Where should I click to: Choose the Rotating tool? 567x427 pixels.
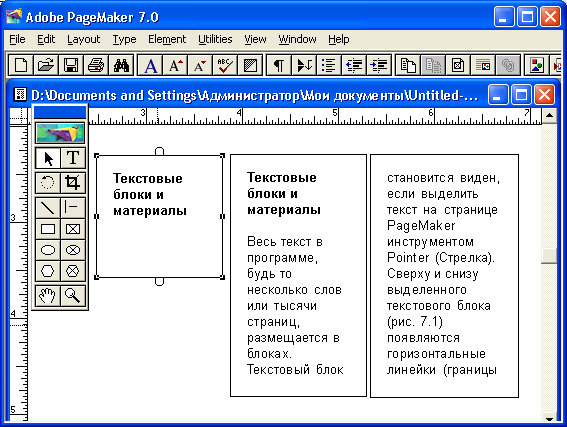[48, 182]
